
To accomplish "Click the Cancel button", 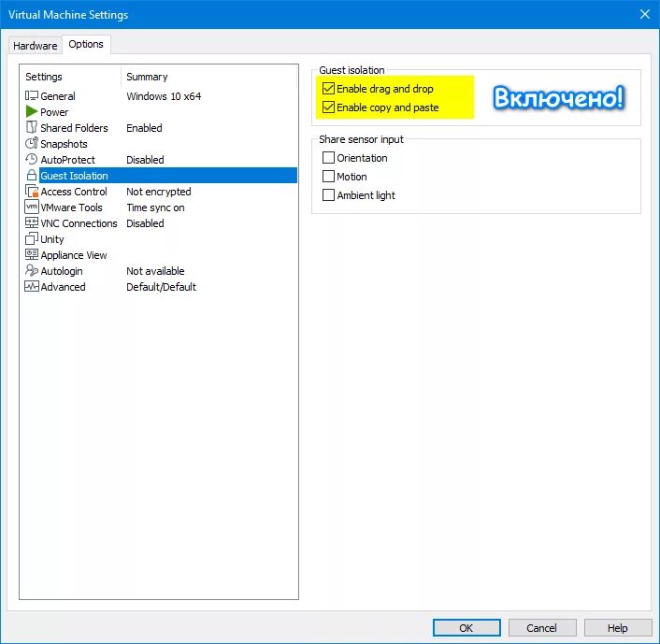I will point(542,628).
